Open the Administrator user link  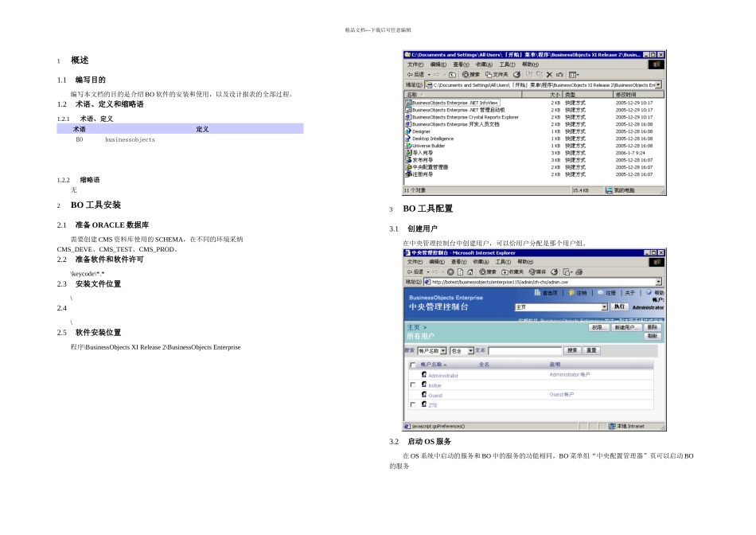tap(443, 375)
